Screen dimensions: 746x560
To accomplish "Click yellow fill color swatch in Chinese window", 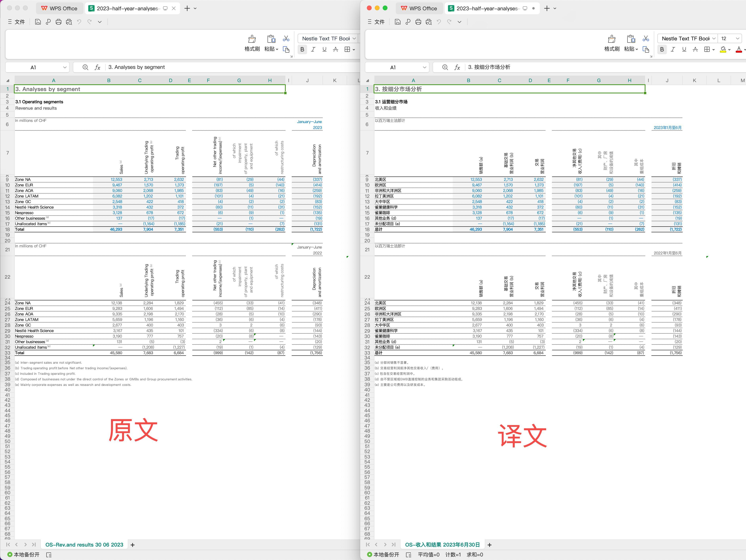I will [723, 50].
